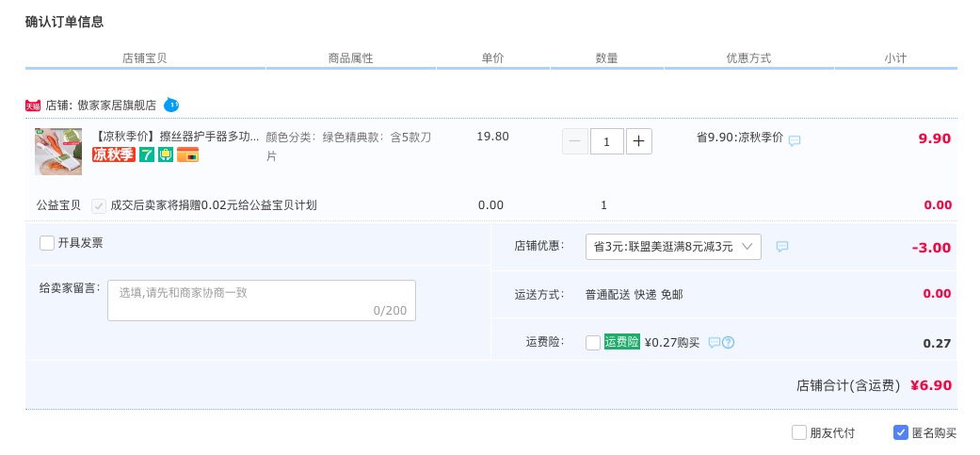Open comment bubble beside store discount dropdown
This screenshot has height=455, width=980.
pos(782,246)
